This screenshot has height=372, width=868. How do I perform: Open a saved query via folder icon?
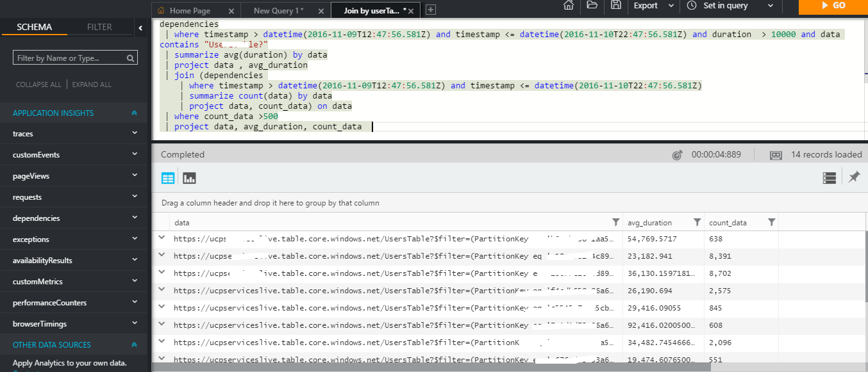coord(592,6)
